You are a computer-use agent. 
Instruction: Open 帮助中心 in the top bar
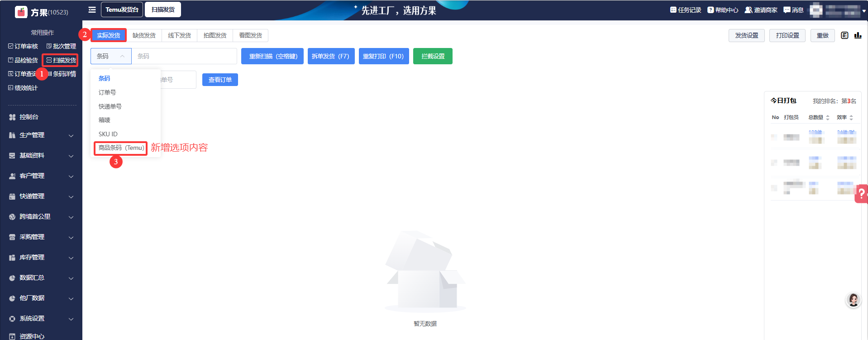point(723,10)
